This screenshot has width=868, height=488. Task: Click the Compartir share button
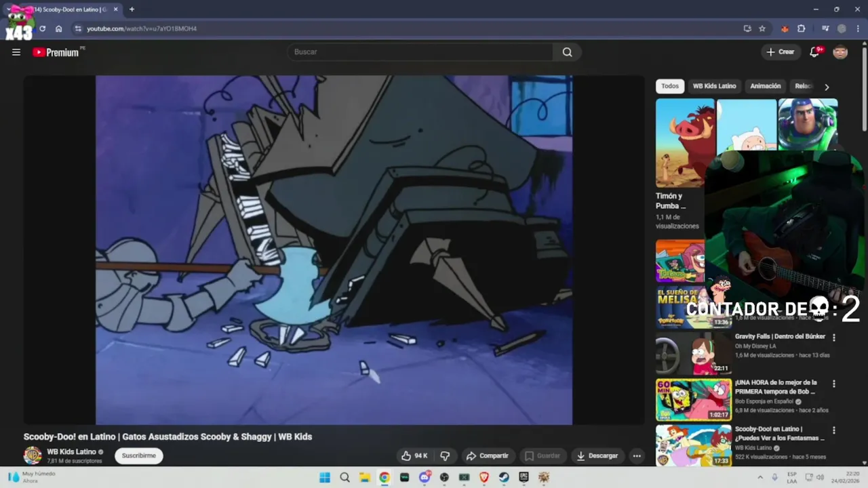click(x=487, y=455)
